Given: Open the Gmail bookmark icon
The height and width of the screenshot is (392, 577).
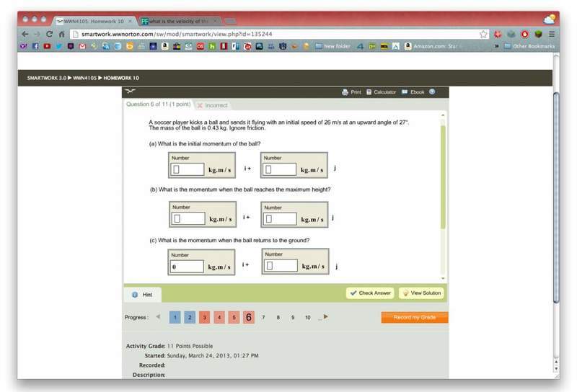Looking at the screenshot, I should [x=82, y=46].
